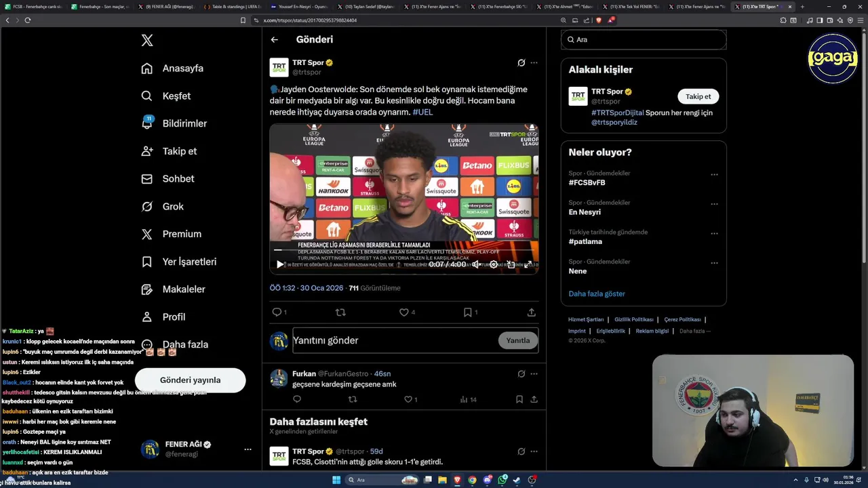Screen dimensions: 868x488
Task: Share the TRT Spor post
Action: [532, 312]
